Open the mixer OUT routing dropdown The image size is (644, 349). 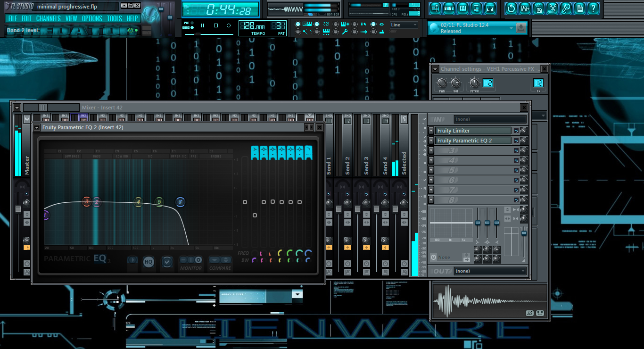click(490, 271)
